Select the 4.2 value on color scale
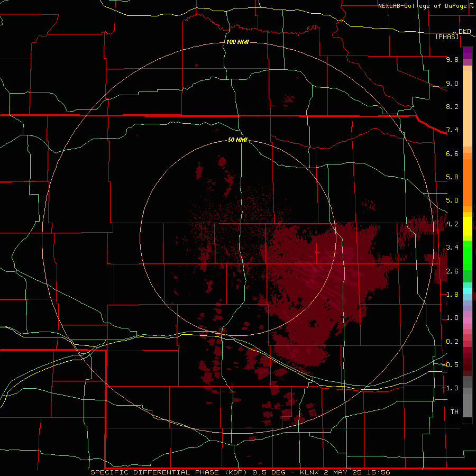This screenshot has width=476, height=476. tap(452, 224)
